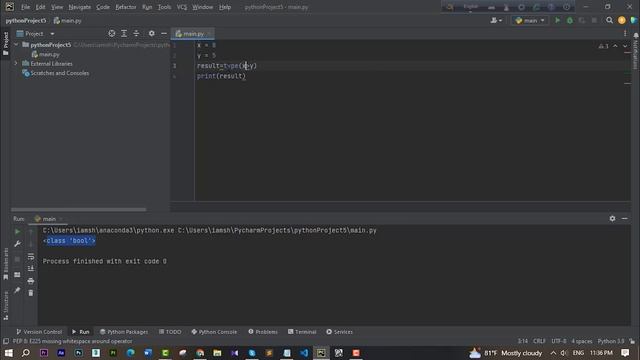The width and height of the screenshot is (640, 360).
Task: Click the class 'bool' output text
Action: 69,241
